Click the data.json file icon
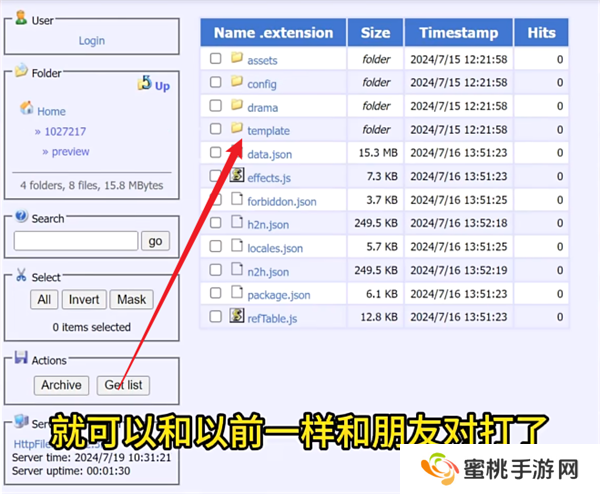This screenshot has width=600, height=494. [237, 153]
